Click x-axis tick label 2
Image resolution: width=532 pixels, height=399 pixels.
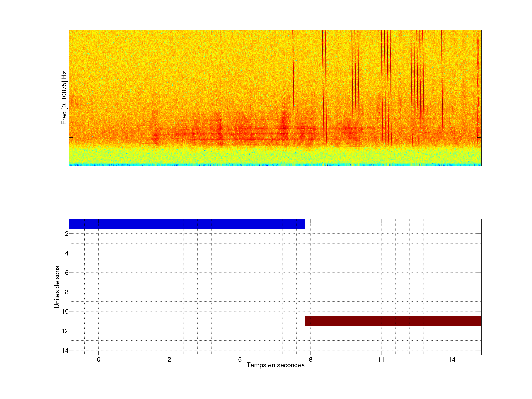pyautogui.click(x=169, y=359)
